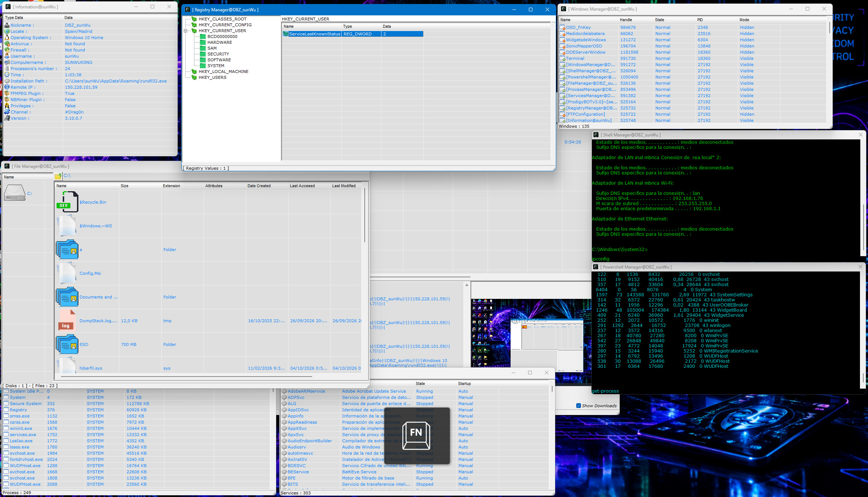The image size is (868, 497).
Task: Select the BITS service gear icon
Action: [284, 484]
